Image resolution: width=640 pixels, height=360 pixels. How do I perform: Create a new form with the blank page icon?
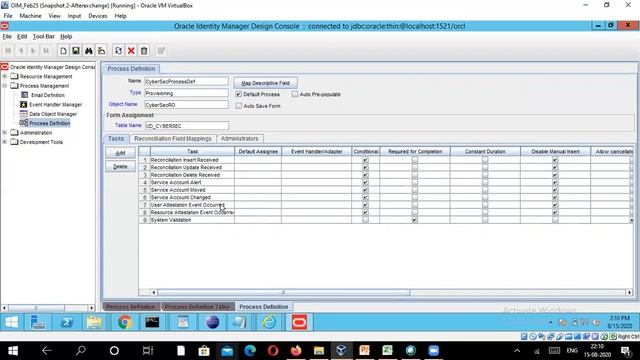coord(63,51)
